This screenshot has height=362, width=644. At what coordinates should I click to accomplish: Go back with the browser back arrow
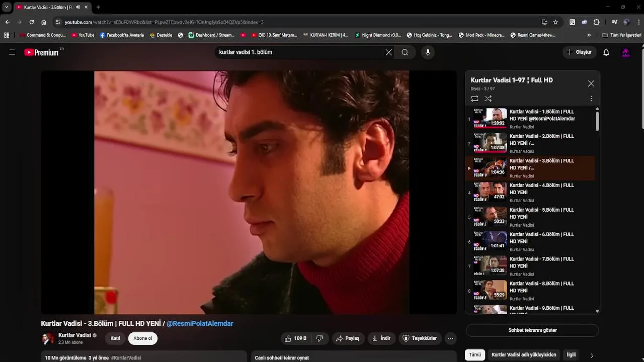tap(7, 22)
